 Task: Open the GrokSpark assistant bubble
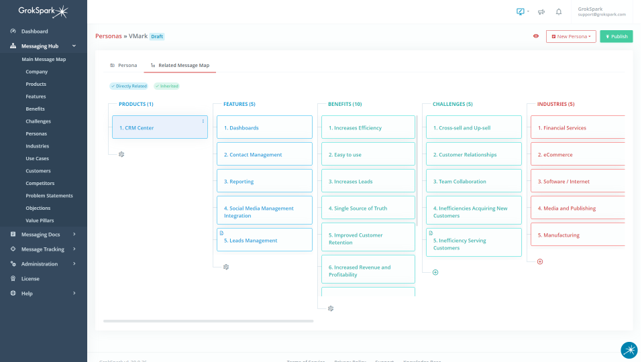pos(629,350)
